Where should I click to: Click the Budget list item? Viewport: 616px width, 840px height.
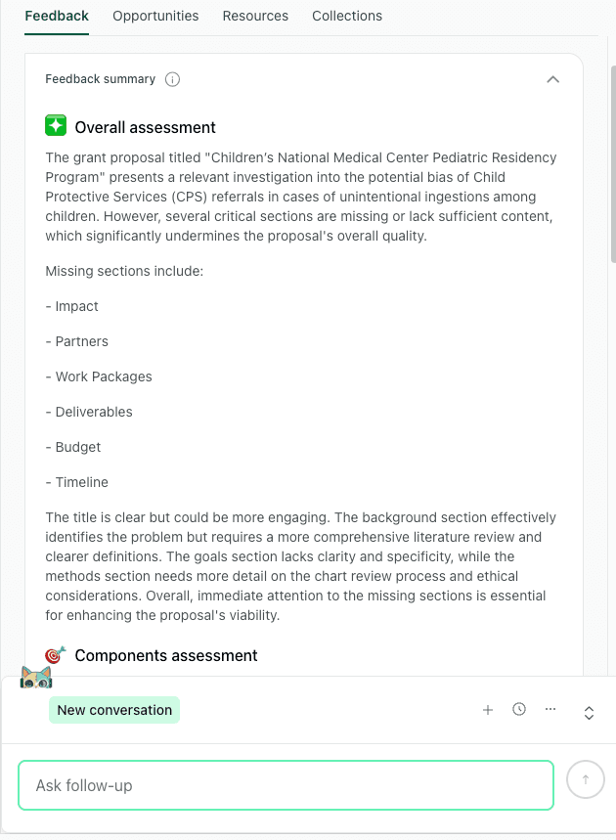click(x=73, y=447)
